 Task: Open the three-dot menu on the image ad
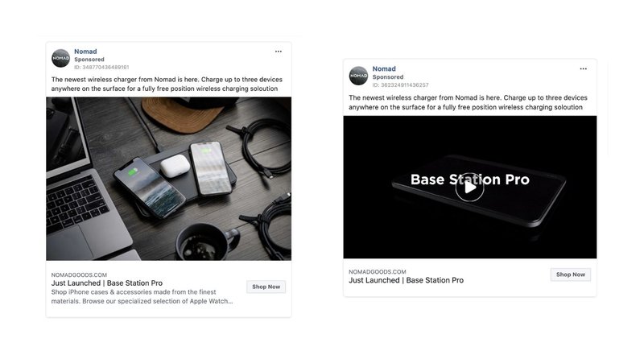(x=279, y=52)
